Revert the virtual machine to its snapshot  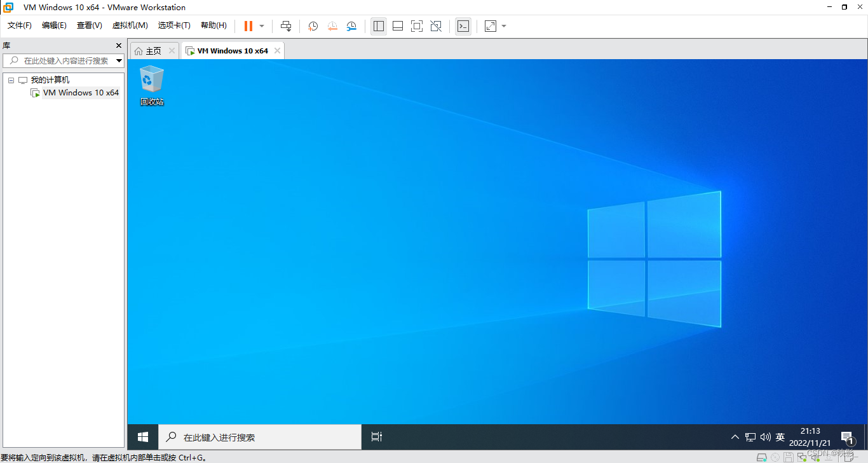pos(332,26)
